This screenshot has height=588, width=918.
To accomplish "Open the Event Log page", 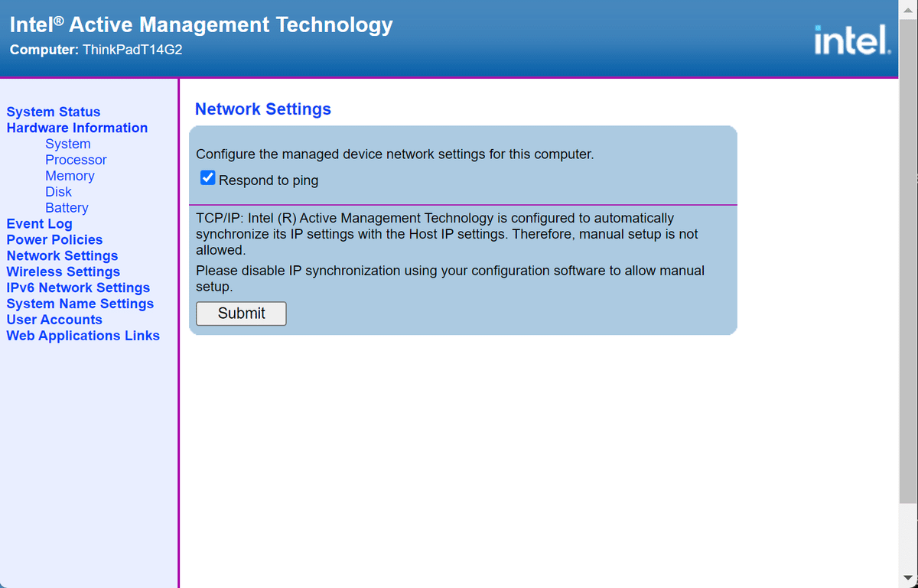I will 39,224.
